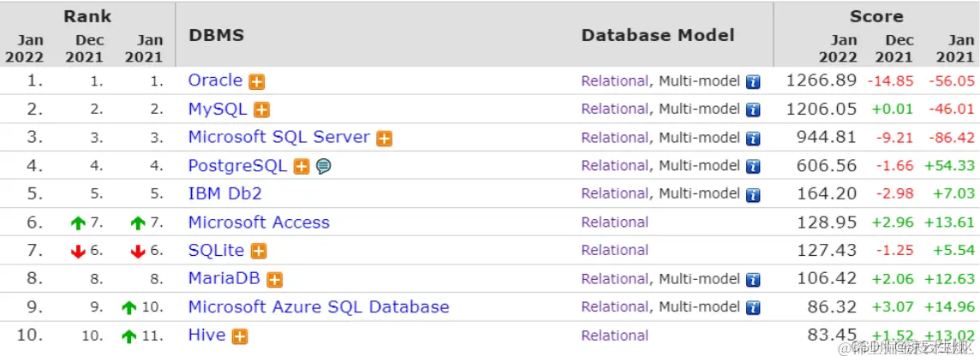The image size is (980, 362).
Task: Click the Database Model column header
Action: tap(657, 36)
